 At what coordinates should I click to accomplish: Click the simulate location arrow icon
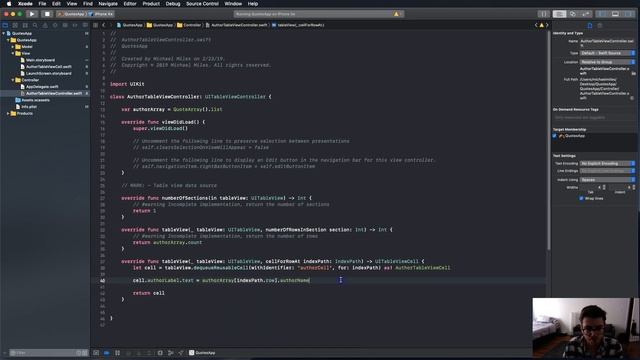(x=181, y=353)
